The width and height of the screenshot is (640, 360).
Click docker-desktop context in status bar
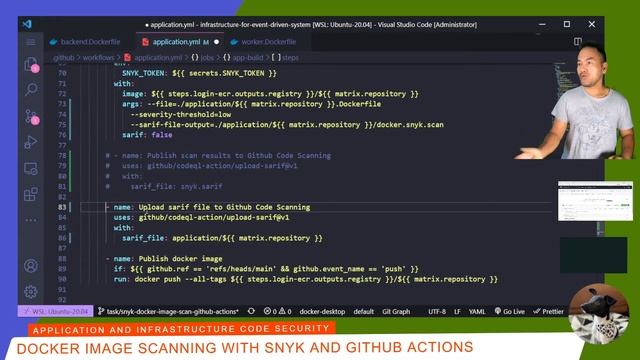point(322,311)
